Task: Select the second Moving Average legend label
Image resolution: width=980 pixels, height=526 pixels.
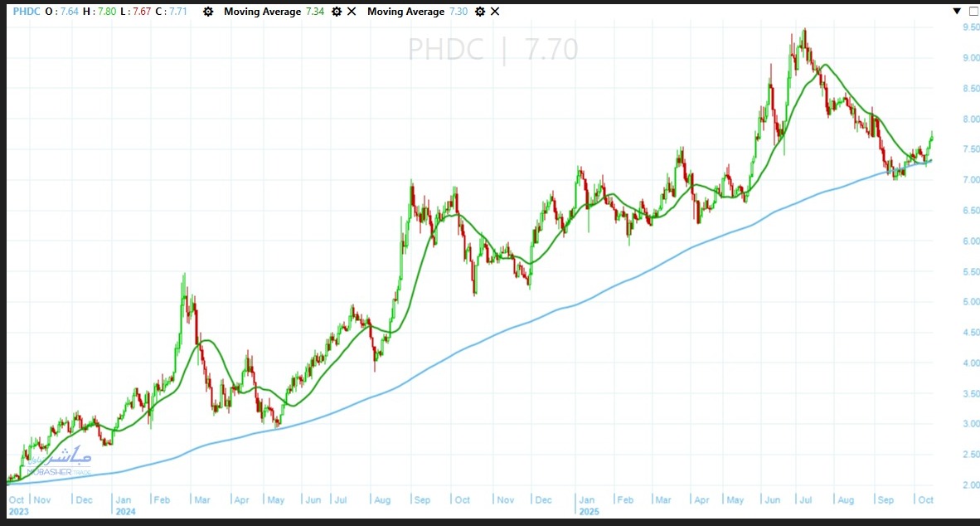Action: point(405,12)
